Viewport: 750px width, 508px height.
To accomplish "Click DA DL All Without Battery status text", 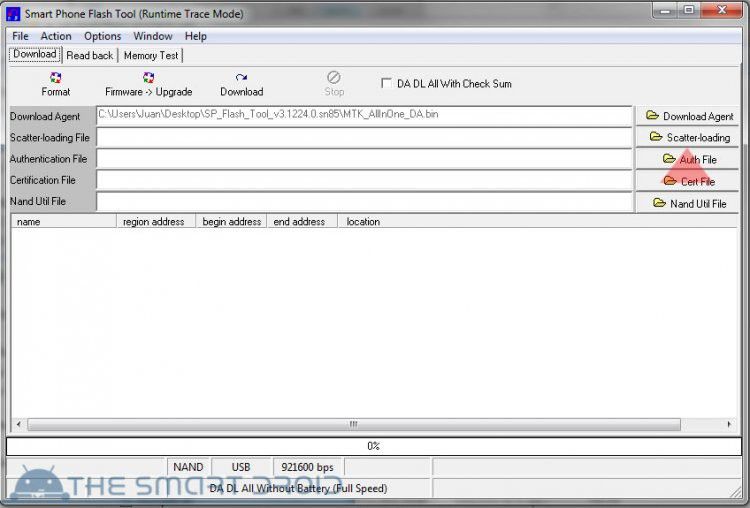I will [298, 488].
